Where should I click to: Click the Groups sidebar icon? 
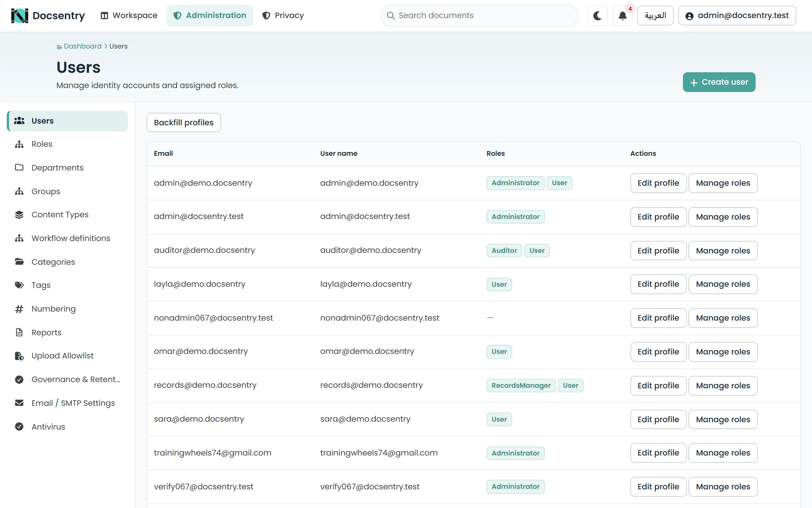[x=19, y=191]
